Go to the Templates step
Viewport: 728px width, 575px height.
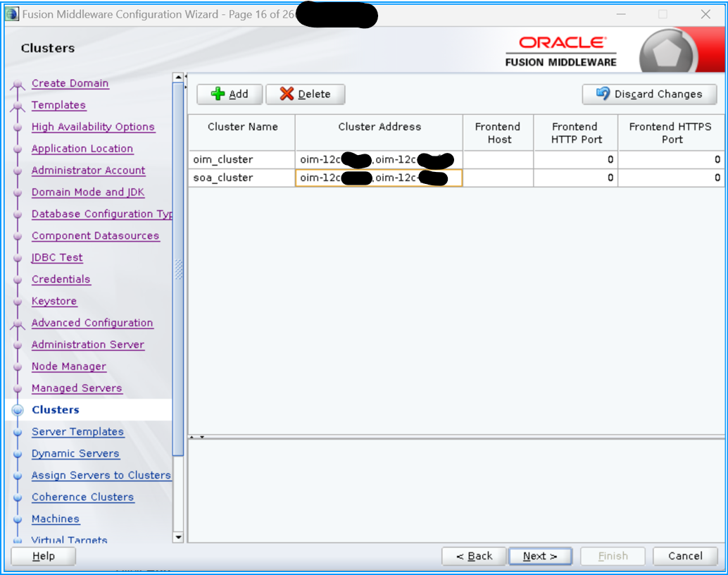58,105
